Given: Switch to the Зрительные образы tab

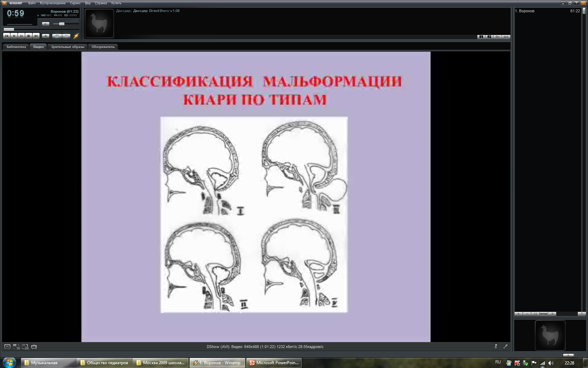Looking at the screenshot, I should tap(68, 47).
